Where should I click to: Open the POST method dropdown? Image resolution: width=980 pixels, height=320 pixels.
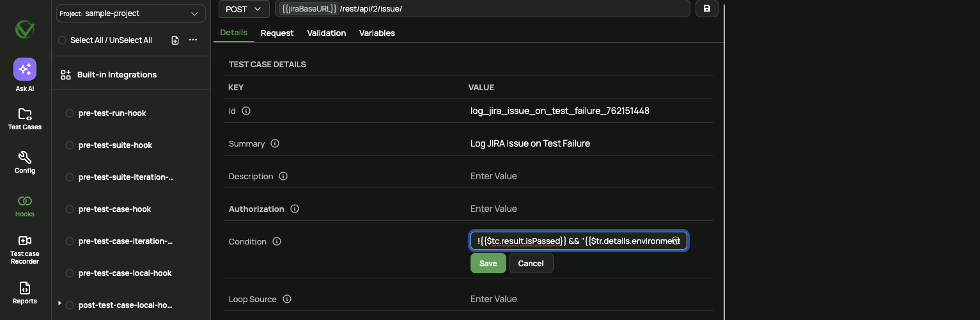pos(244,9)
